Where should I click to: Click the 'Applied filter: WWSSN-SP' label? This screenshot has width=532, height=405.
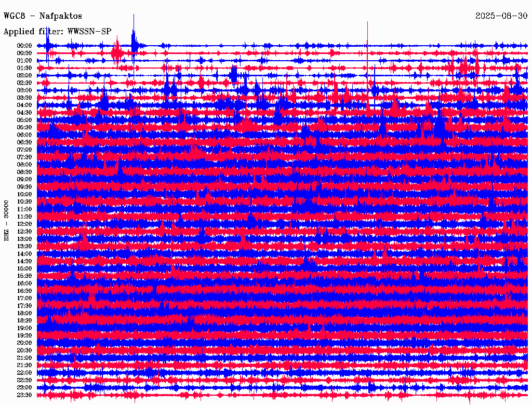[x=57, y=32]
